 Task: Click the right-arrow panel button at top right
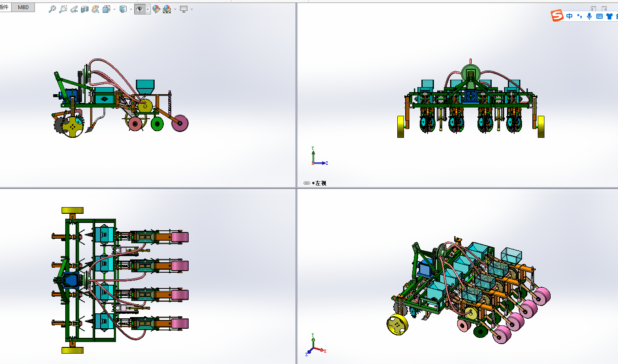click(604, 8)
